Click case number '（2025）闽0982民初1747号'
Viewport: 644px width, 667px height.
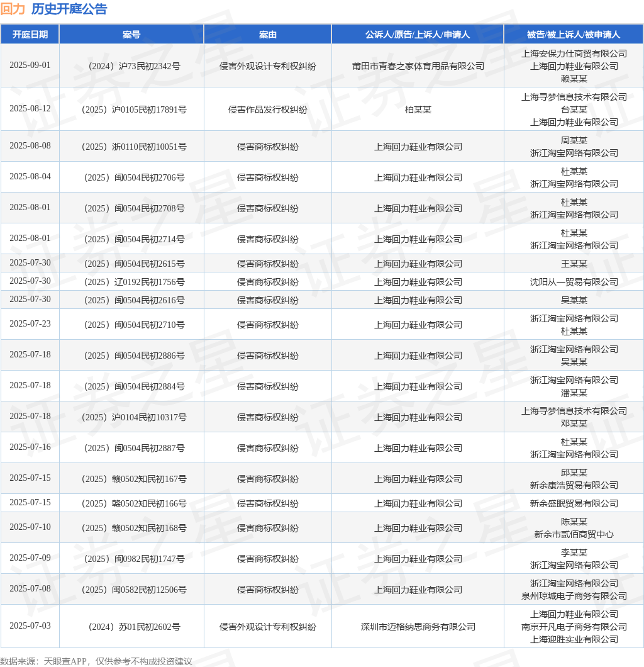[134, 559]
